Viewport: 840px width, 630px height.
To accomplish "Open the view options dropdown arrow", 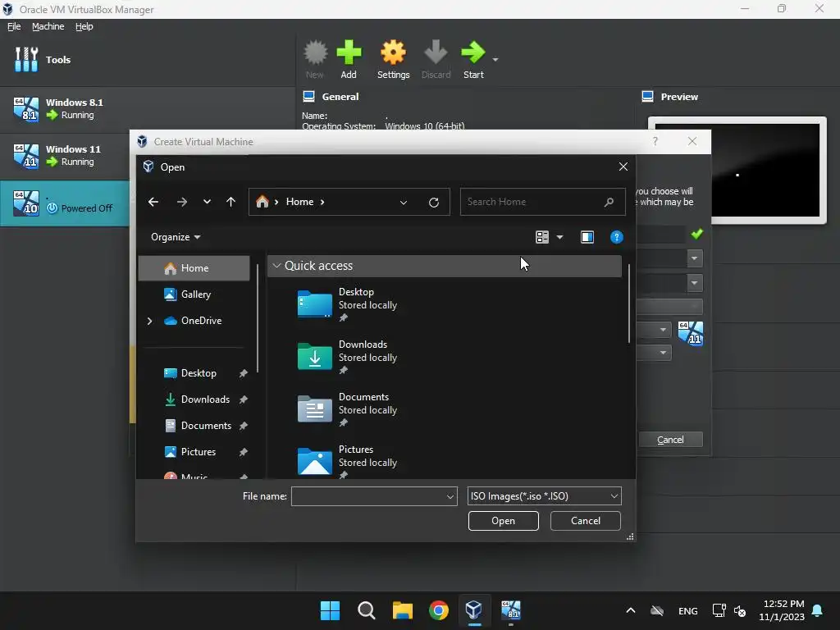I will [x=559, y=237].
